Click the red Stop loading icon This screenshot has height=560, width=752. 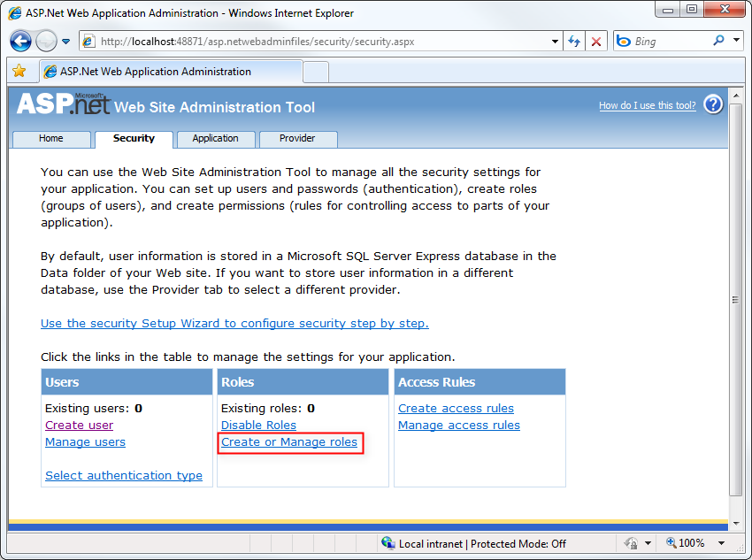596,42
